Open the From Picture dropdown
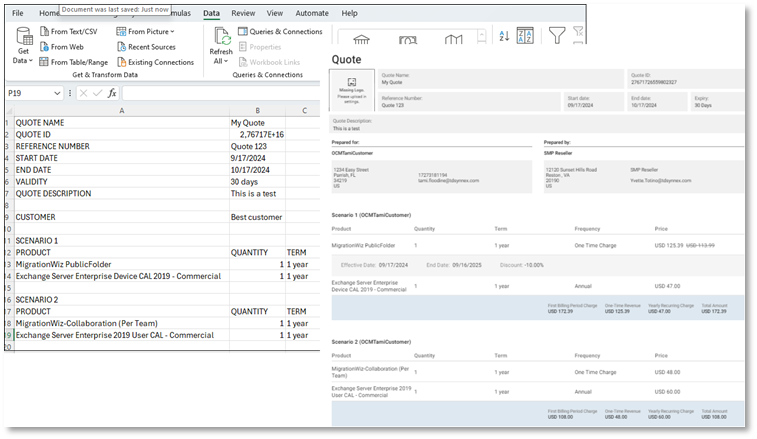This screenshot has width=757, height=439. [145, 31]
